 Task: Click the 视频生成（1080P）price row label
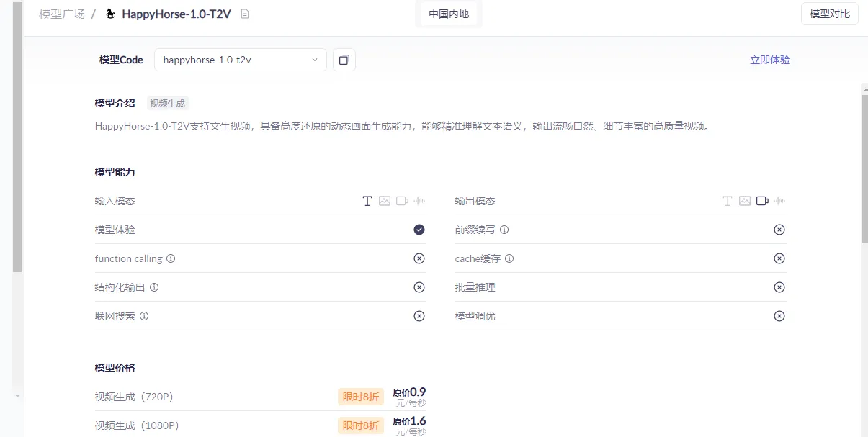(x=137, y=425)
